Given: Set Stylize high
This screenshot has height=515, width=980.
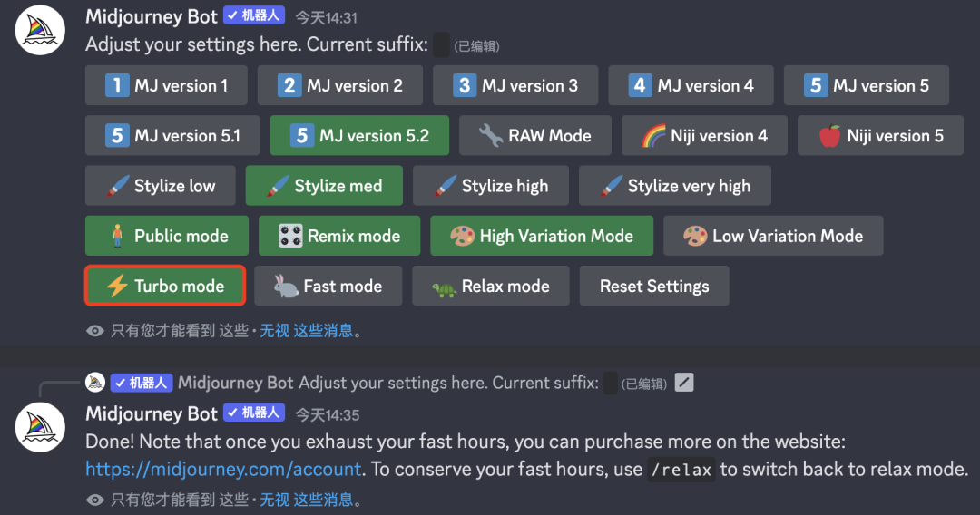Looking at the screenshot, I should (491, 185).
